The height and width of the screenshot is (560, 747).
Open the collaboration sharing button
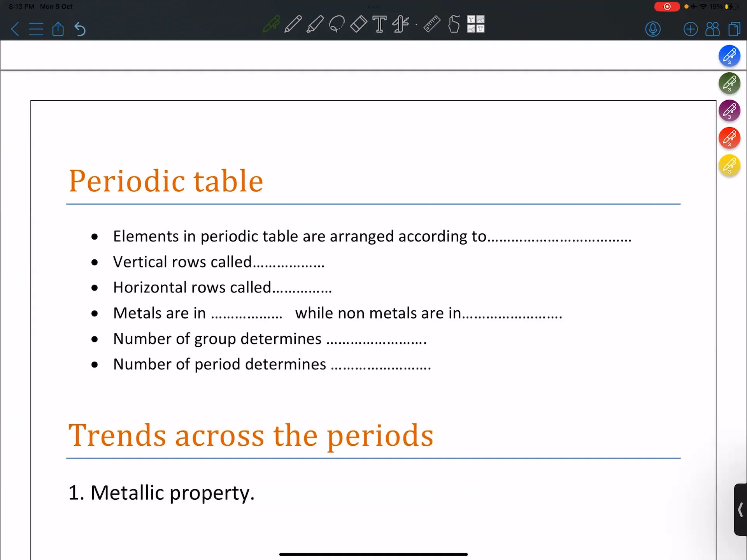tap(712, 29)
